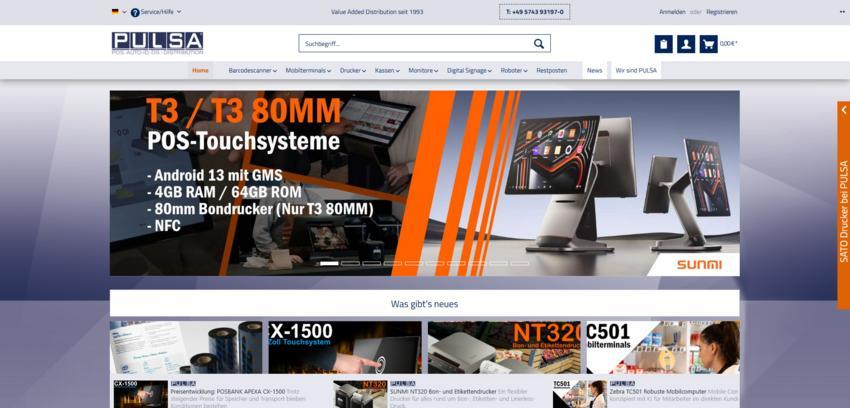Click small TC501 article thumbnail

point(579,394)
